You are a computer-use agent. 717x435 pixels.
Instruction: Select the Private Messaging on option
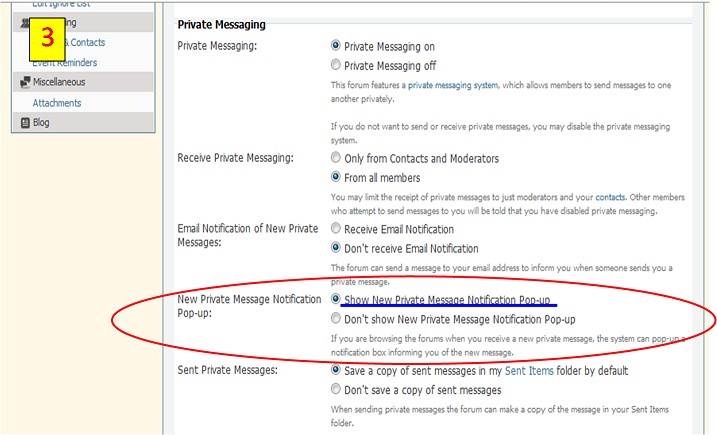335,46
